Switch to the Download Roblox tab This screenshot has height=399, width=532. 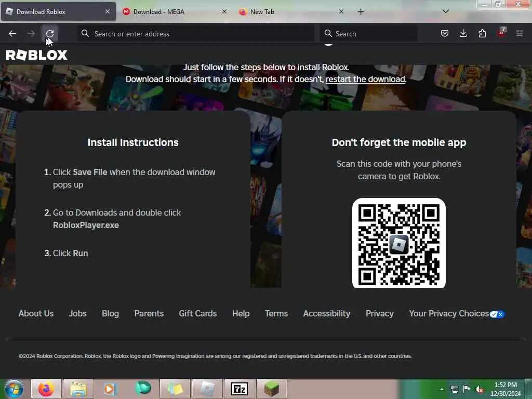(x=58, y=12)
